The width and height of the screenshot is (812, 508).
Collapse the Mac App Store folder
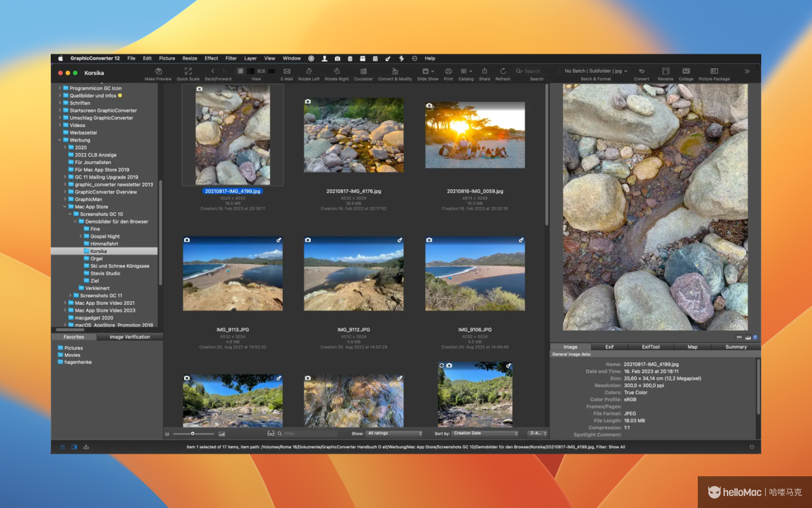coord(65,207)
